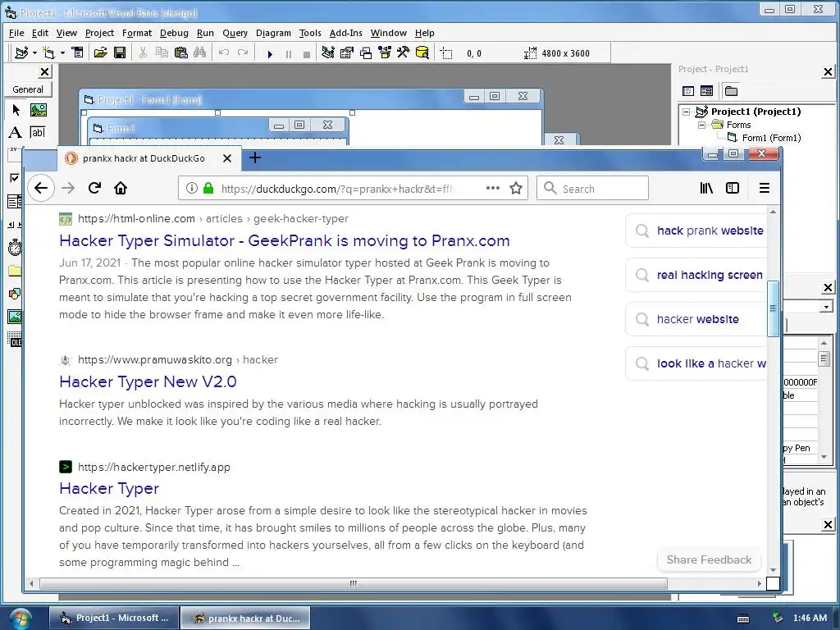Select the General tab of the toolbox

pyautogui.click(x=28, y=89)
